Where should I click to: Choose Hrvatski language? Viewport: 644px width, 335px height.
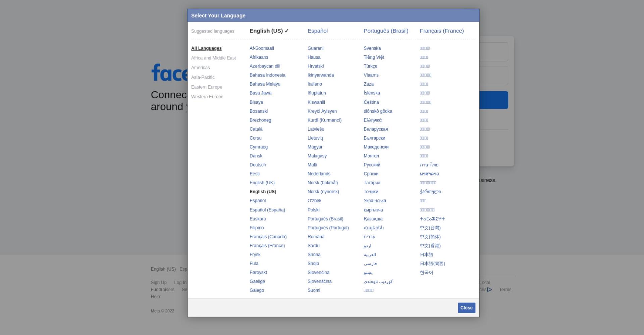coord(316,66)
